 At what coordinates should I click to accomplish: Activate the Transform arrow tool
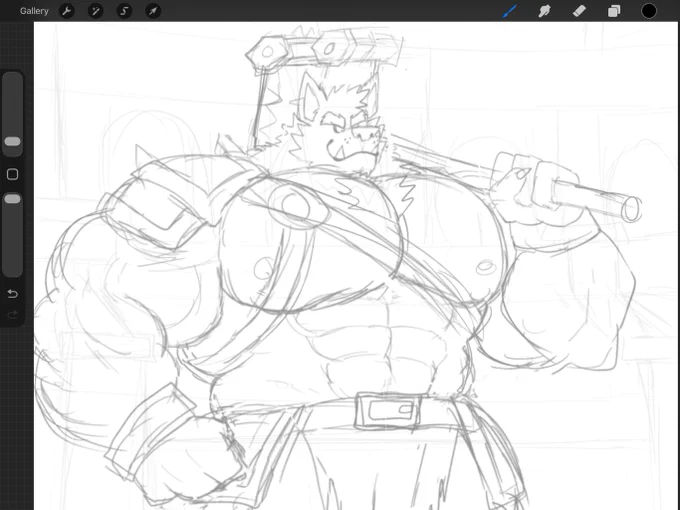tap(153, 11)
